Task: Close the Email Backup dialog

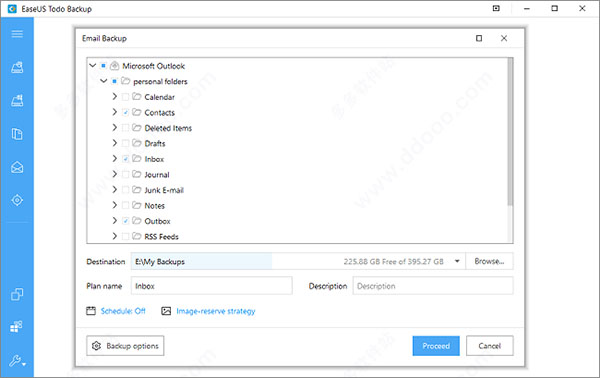Action: point(504,38)
